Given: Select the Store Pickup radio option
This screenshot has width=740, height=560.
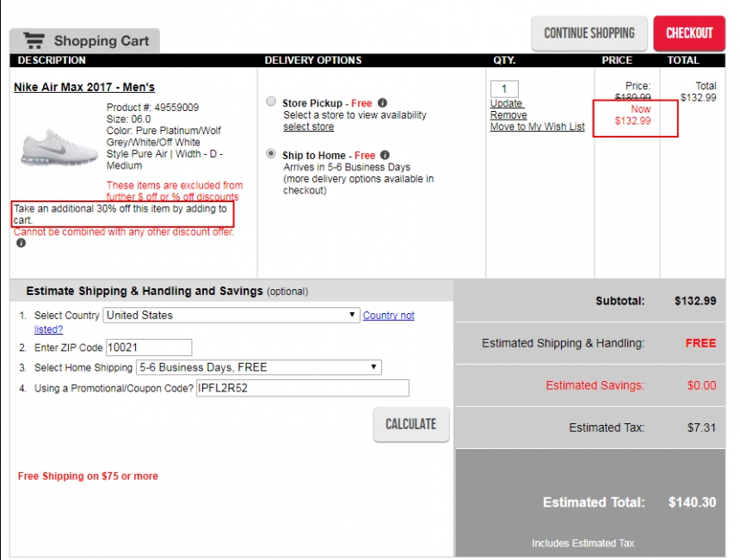Looking at the screenshot, I should [x=271, y=102].
